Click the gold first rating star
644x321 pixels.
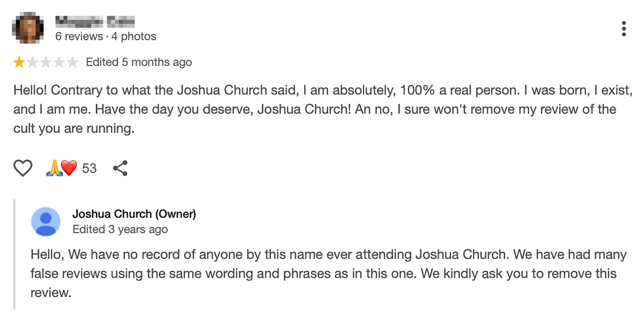coord(19,62)
